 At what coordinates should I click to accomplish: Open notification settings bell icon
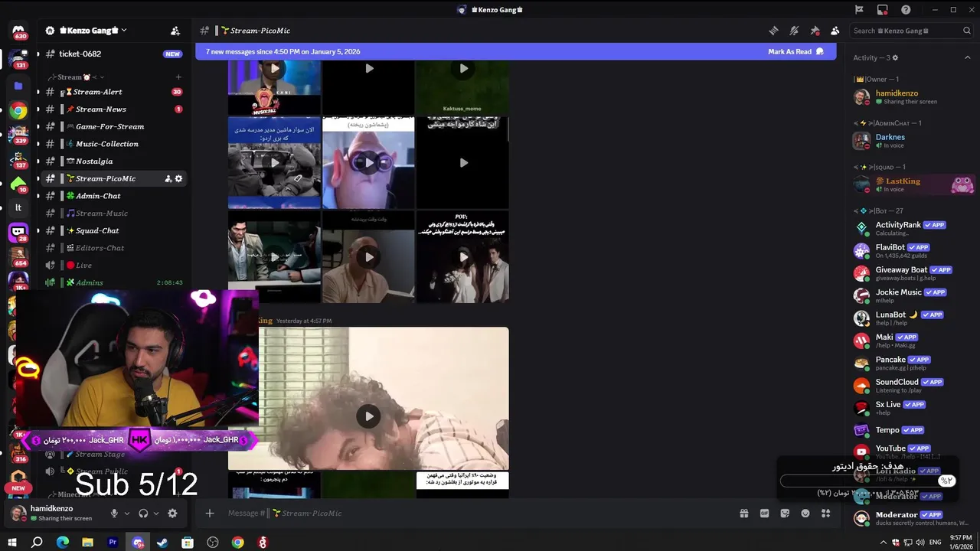tap(794, 31)
